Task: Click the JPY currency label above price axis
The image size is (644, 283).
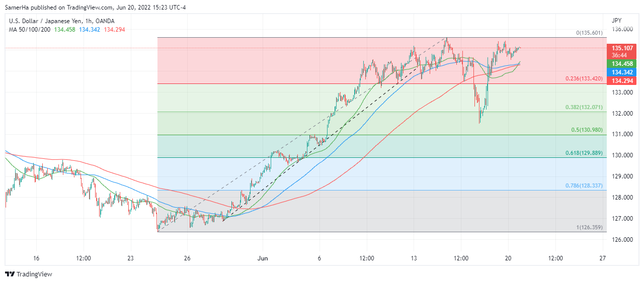Action: pos(616,21)
